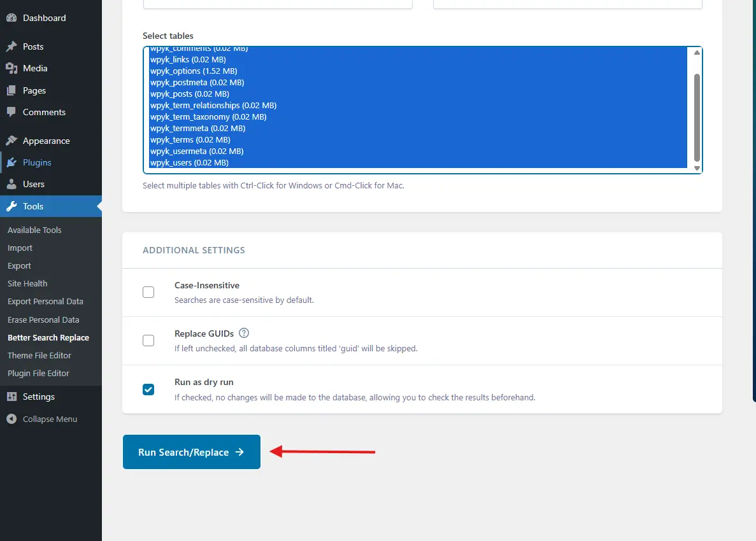Click the Settings sliders icon
The width and height of the screenshot is (756, 541).
(11, 397)
